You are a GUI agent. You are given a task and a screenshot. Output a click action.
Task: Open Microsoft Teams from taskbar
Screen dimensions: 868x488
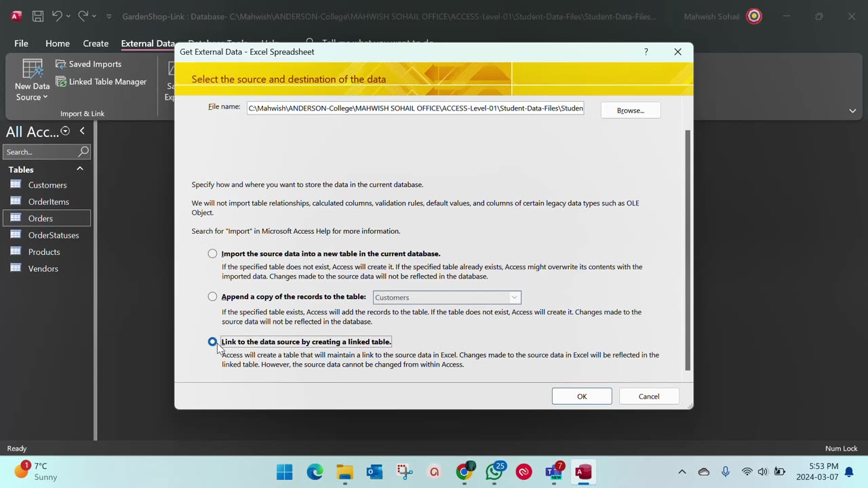(x=554, y=472)
